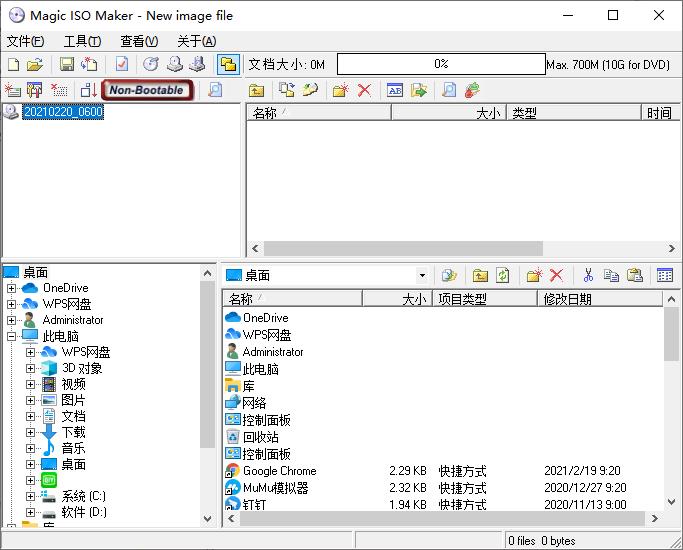Click the red-green properties icon in image pane
This screenshot has width=683, height=550.
[x=472, y=90]
